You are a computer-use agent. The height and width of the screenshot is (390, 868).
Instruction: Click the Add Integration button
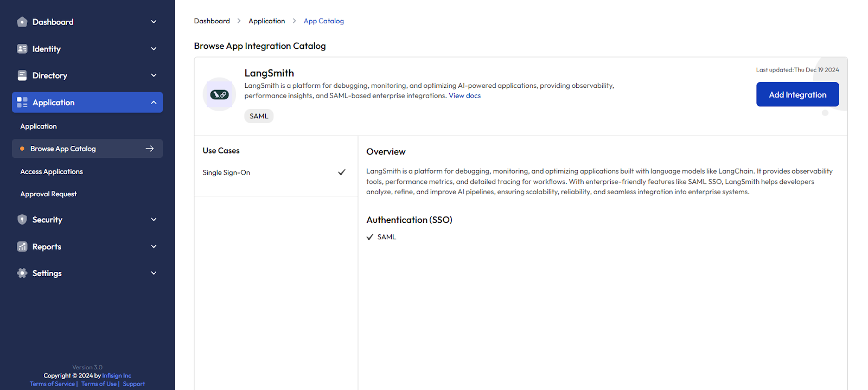coord(797,94)
